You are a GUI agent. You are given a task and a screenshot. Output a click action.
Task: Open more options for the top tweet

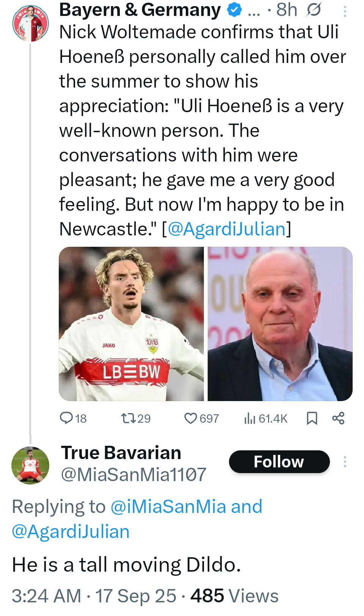(345, 11)
